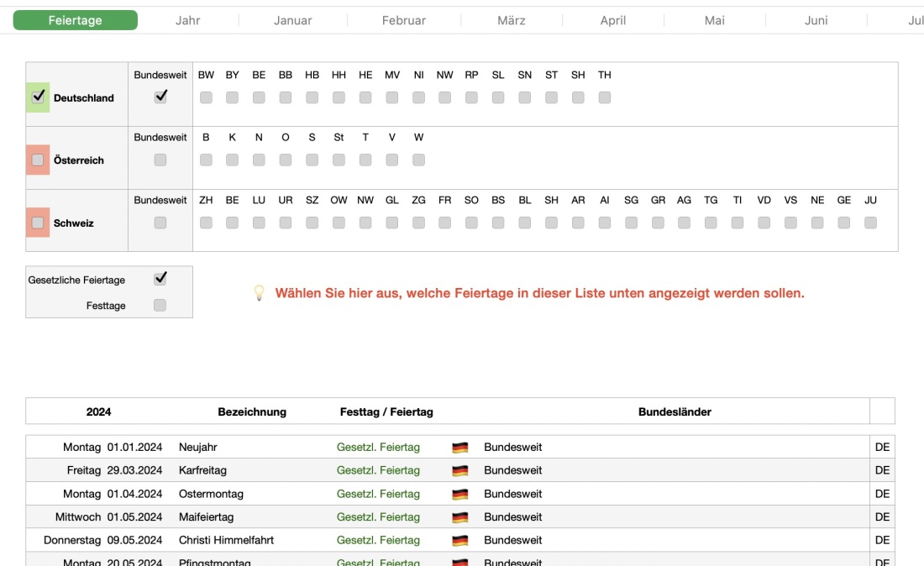Click the lightbulb hint icon
Screen dimensions: 924x566
(x=258, y=292)
